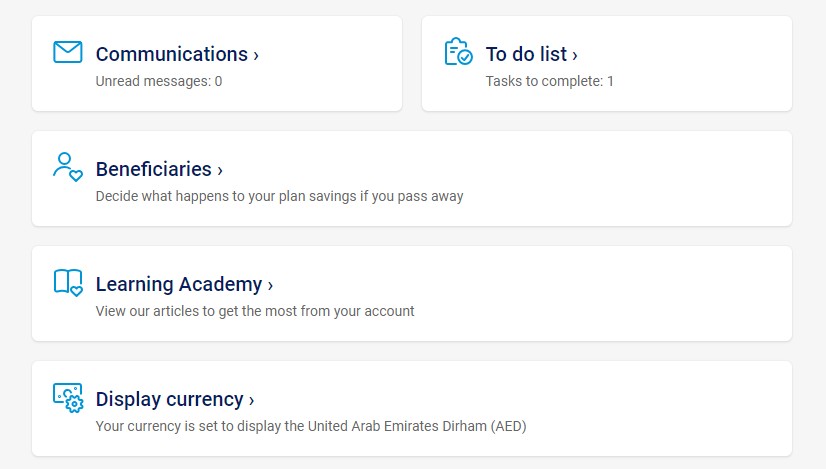
Task: Click the Learning Academy book icon
Action: (x=68, y=282)
